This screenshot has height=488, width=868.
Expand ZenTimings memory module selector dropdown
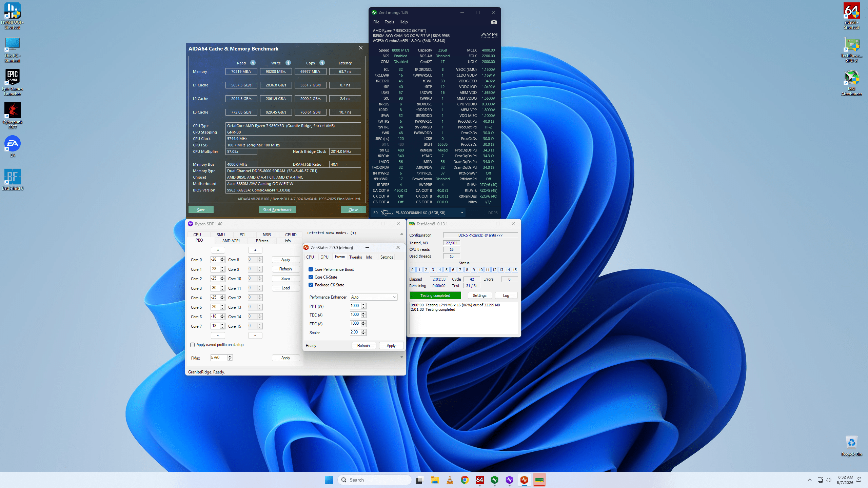462,213
